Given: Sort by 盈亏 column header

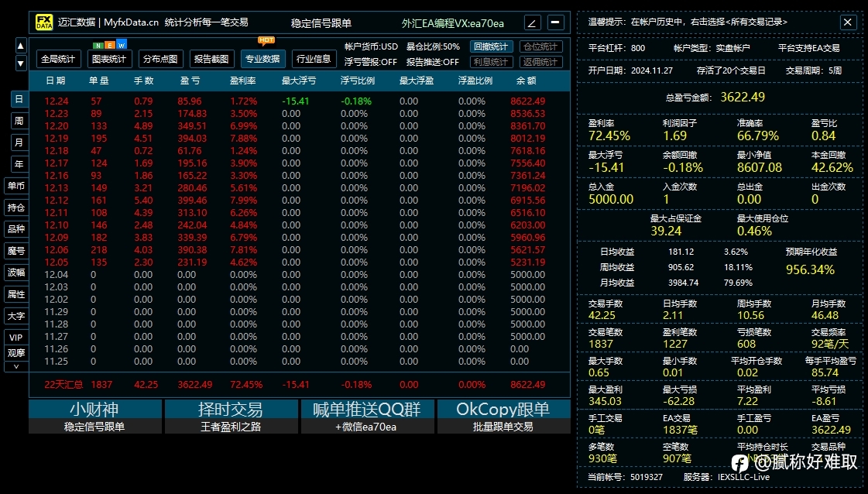Looking at the screenshot, I should click(190, 81).
